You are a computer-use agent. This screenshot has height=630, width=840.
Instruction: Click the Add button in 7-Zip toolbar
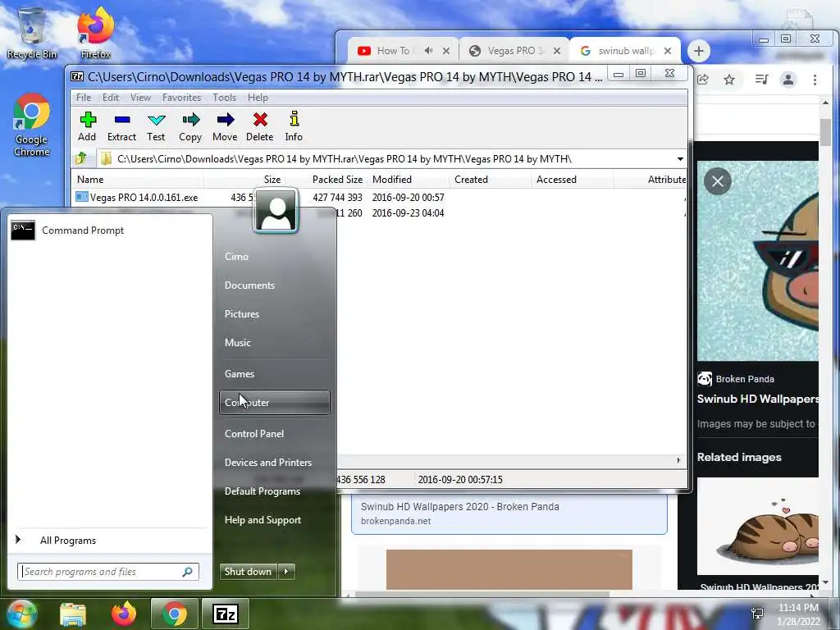87,126
